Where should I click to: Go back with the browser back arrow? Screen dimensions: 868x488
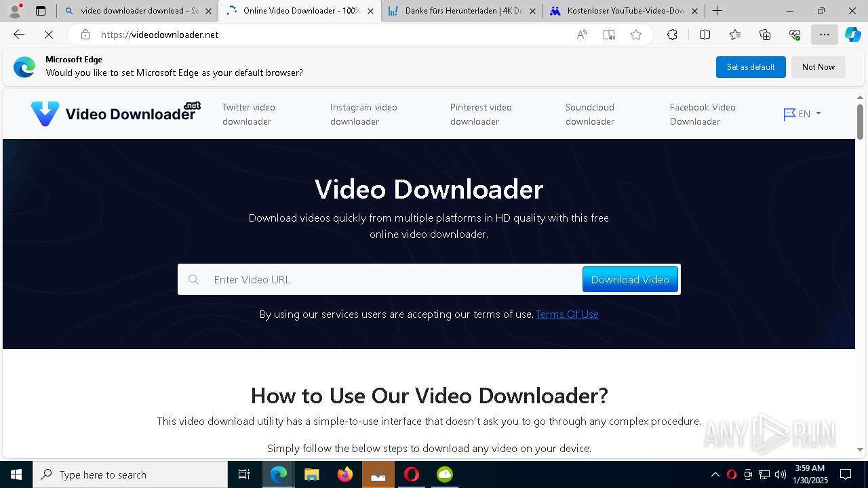(19, 35)
